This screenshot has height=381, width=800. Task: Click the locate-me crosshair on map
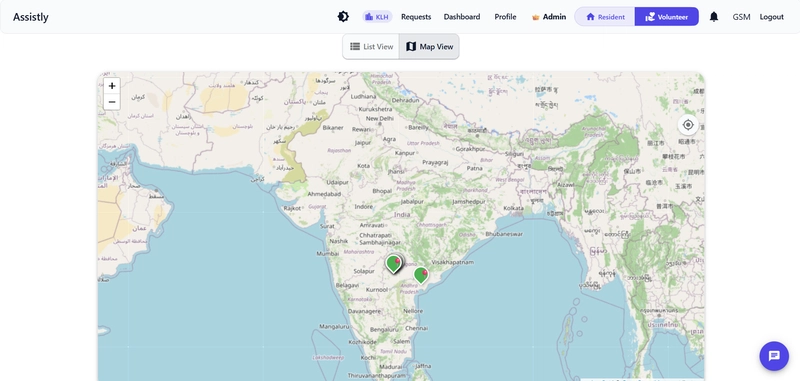(x=688, y=124)
